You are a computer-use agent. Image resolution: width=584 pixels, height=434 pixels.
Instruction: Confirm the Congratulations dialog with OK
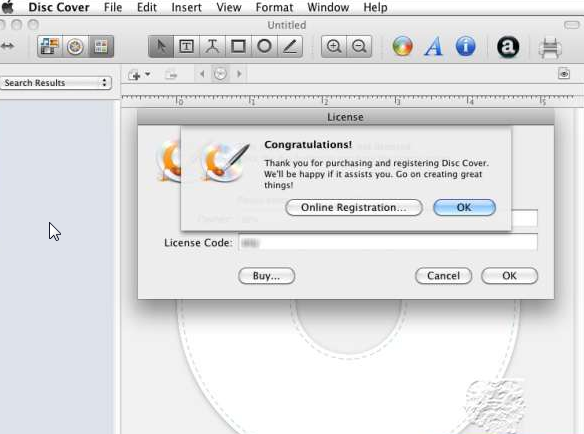click(x=464, y=208)
